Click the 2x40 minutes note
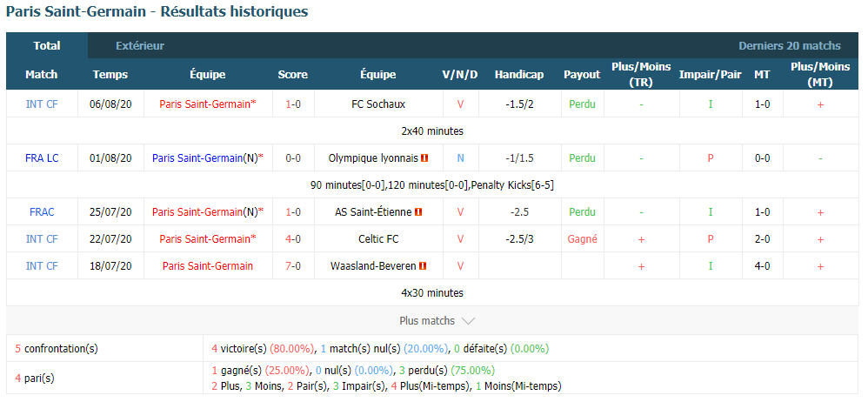The height and width of the screenshot is (402, 868). click(x=432, y=131)
